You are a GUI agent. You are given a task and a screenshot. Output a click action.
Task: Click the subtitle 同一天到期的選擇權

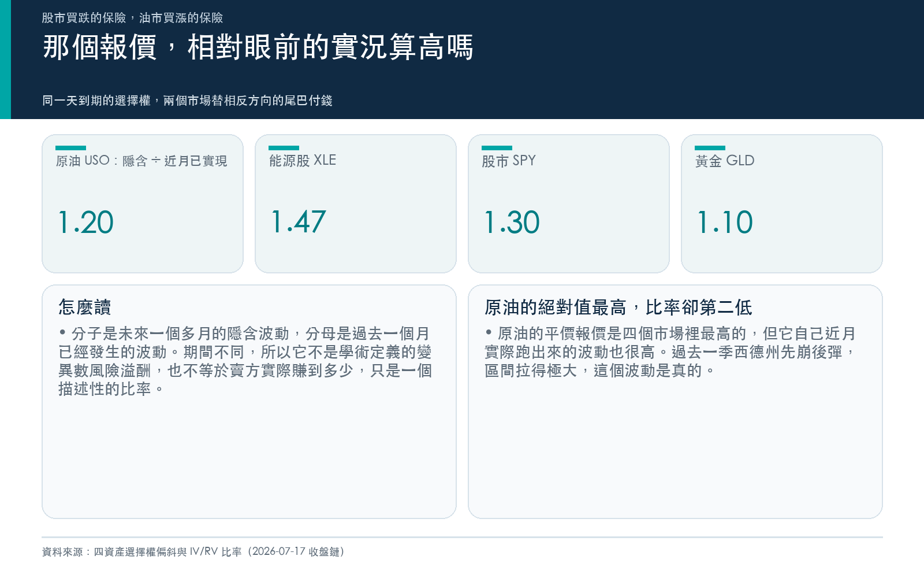[187, 101]
